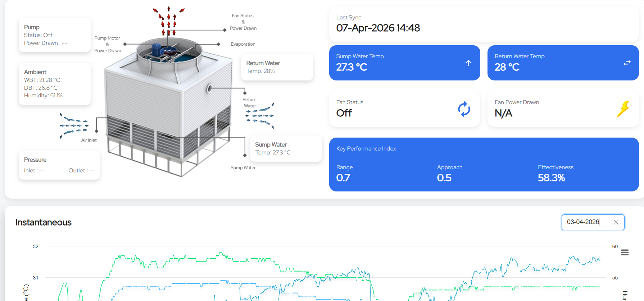
Task: Click the Sump Water label under the tower
Action: pos(243,168)
